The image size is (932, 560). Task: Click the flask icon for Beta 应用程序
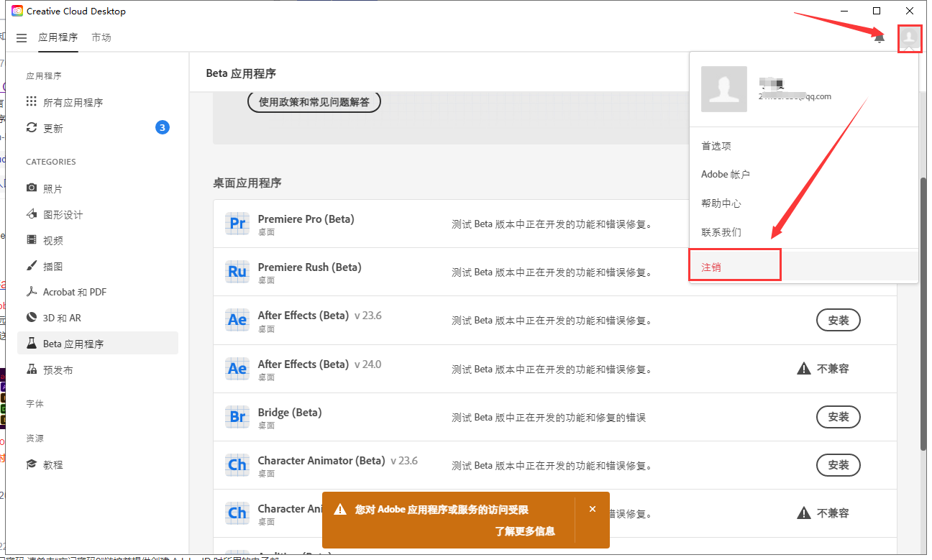pyautogui.click(x=31, y=343)
